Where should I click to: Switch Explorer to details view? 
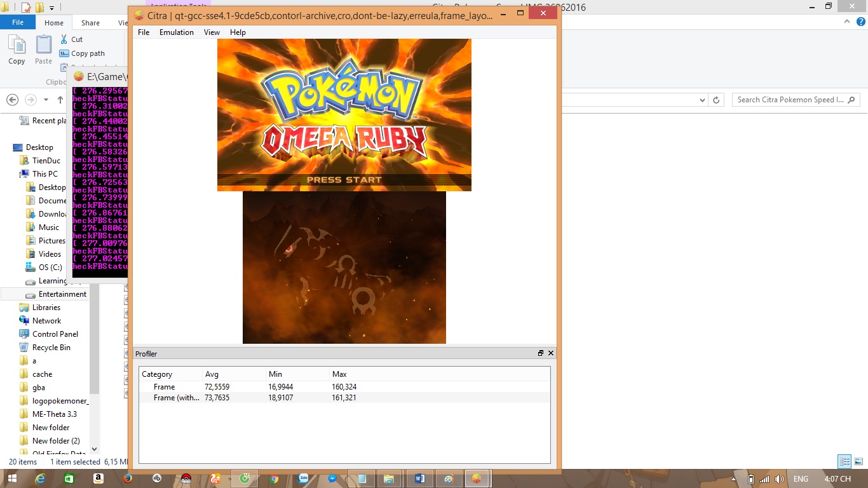click(844, 462)
